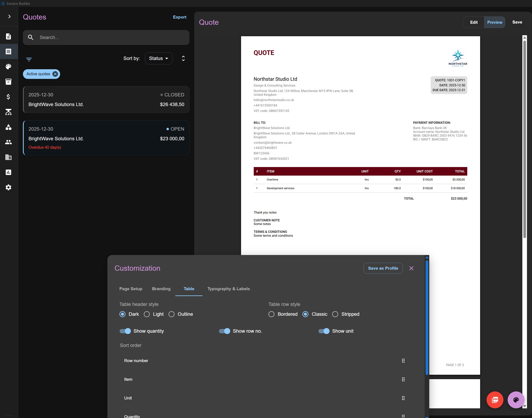Open the palette icon in the left sidebar
The height and width of the screenshot is (418, 532).
click(x=9, y=67)
